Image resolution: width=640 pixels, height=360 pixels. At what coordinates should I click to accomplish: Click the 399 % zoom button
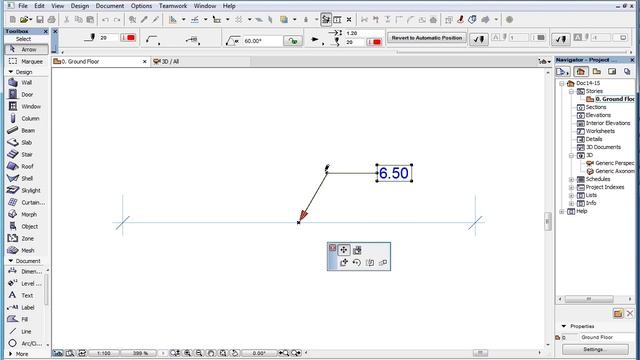(140, 353)
